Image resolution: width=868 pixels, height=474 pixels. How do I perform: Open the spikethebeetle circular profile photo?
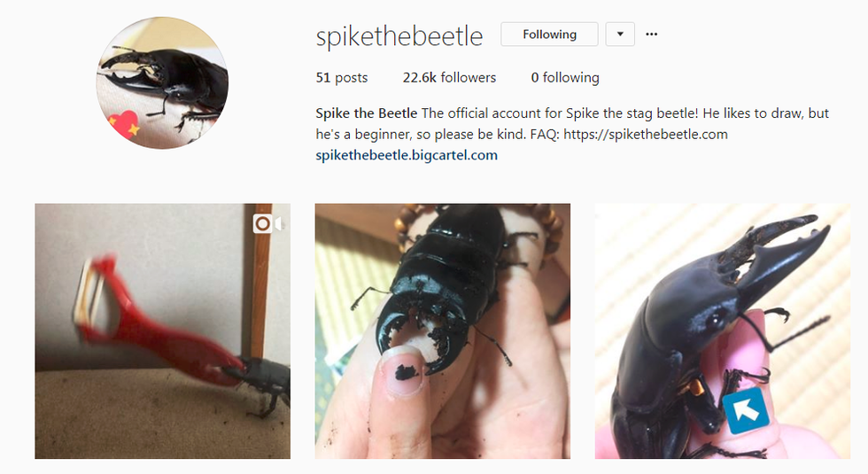(x=161, y=82)
